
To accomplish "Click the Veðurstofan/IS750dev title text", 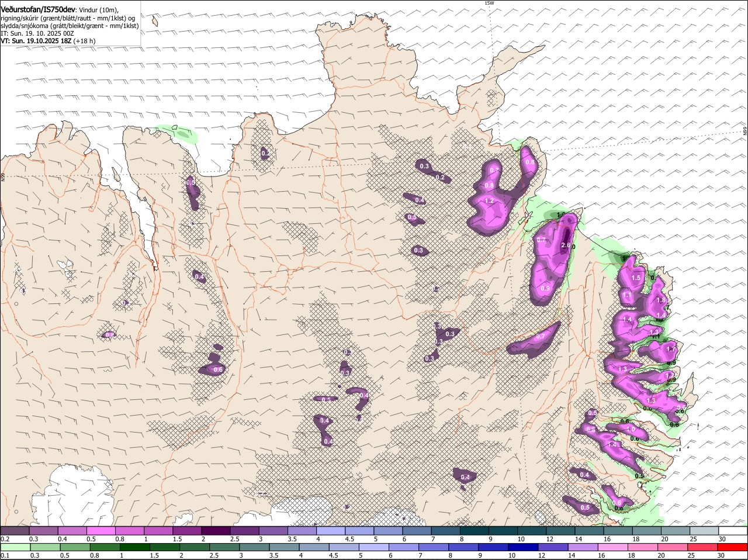I will (x=38, y=9).
